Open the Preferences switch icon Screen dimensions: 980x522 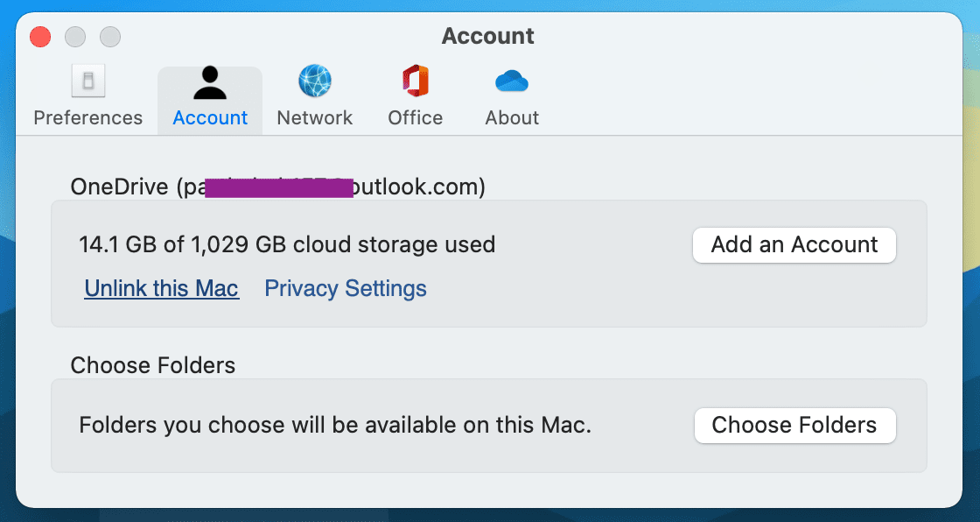88,81
